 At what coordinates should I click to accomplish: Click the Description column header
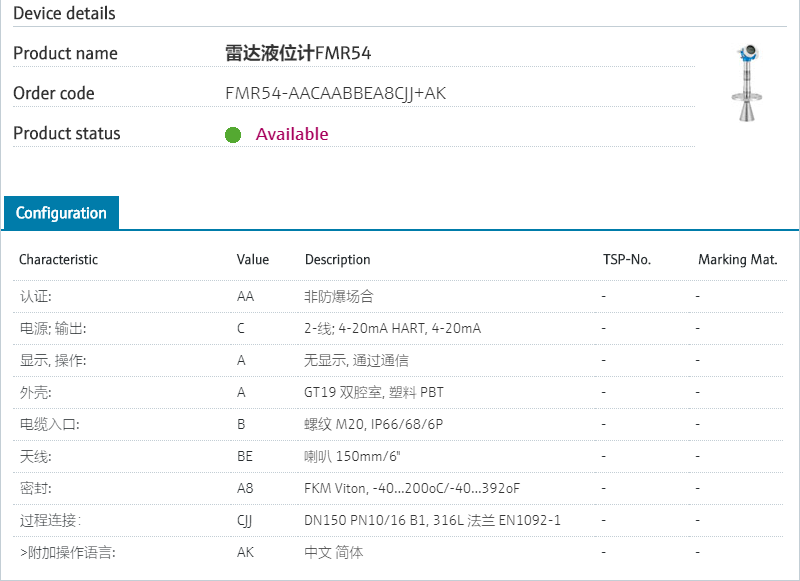pyautogui.click(x=337, y=259)
